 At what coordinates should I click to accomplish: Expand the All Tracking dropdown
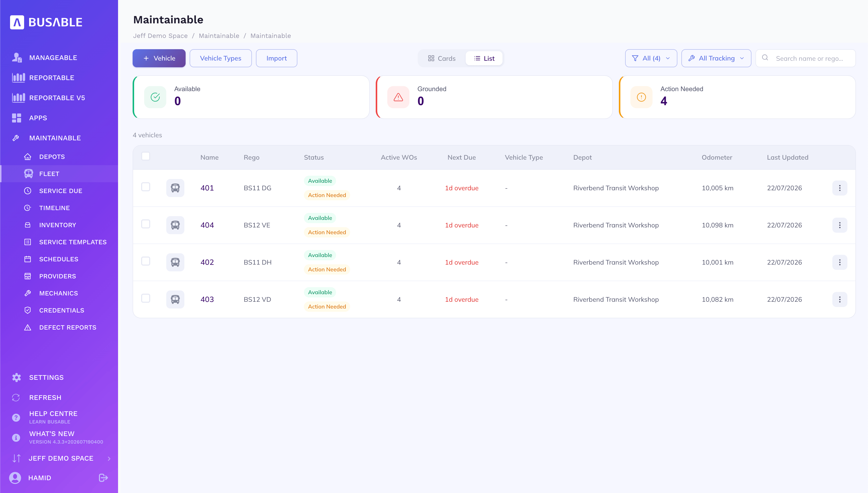click(x=716, y=58)
